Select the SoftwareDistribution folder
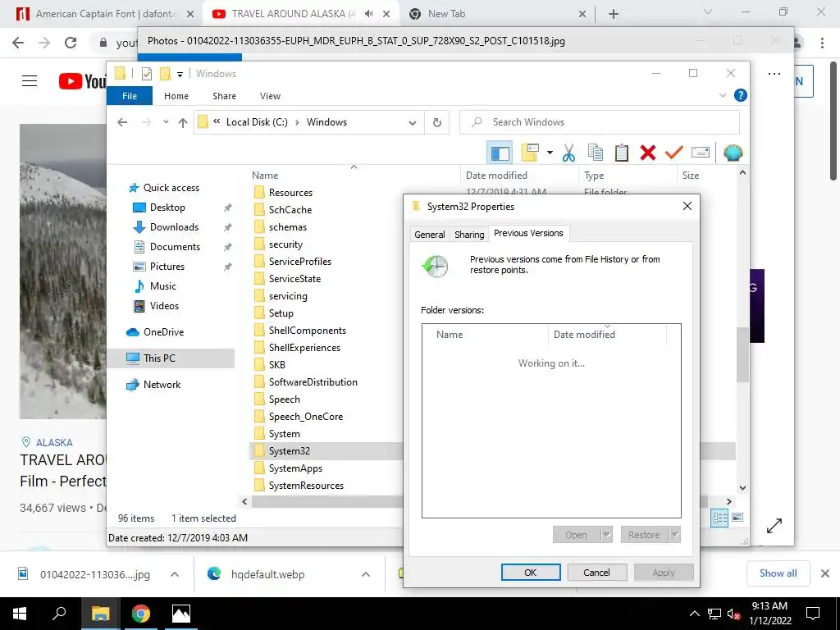840x630 pixels. (x=313, y=382)
